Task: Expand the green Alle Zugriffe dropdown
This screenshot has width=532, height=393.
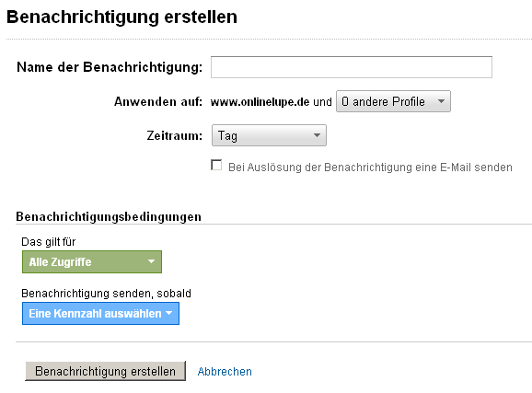Action: coord(92,261)
